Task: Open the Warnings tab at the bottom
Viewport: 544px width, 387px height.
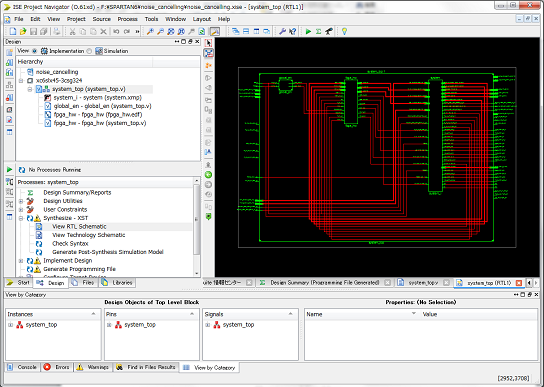Action: (93, 367)
